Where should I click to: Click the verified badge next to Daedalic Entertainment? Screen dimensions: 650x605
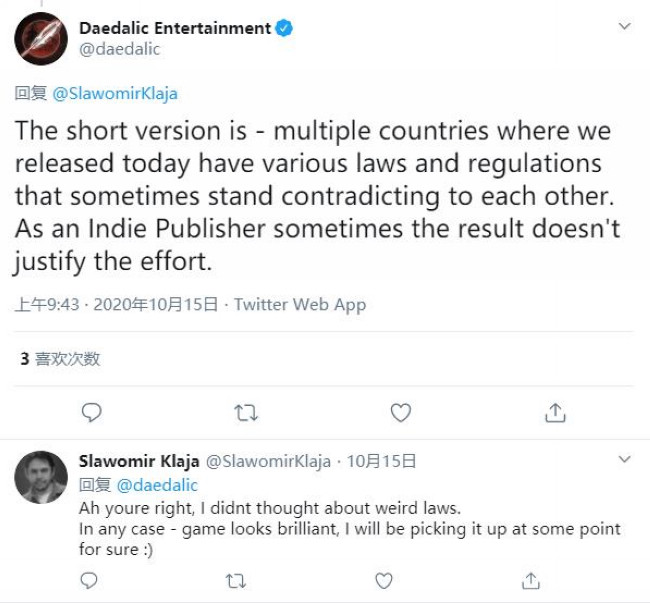284,28
